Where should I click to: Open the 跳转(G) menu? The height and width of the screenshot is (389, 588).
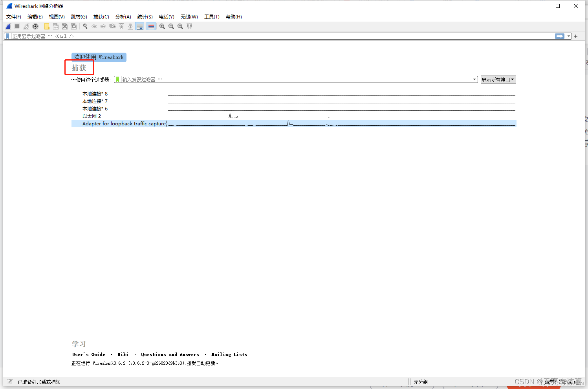point(79,17)
